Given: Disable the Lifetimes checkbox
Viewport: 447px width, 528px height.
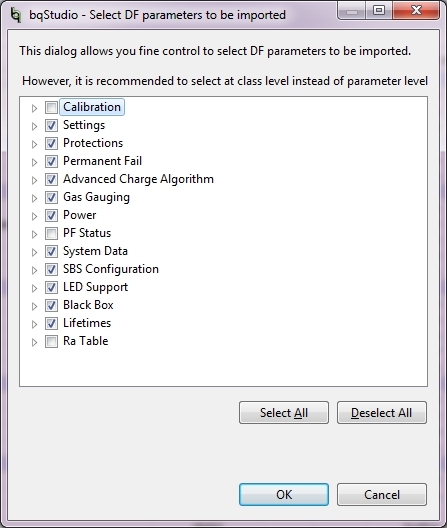Looking at the screenshot, I should click(x=51, y=324).
